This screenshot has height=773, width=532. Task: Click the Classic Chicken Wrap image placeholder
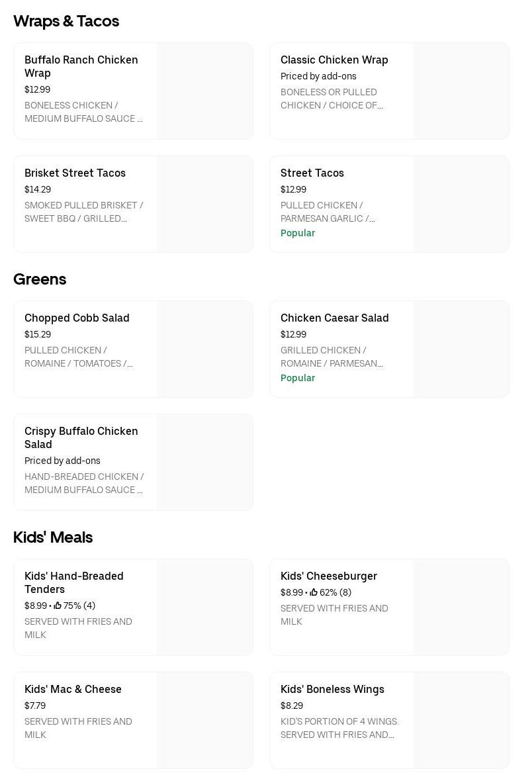pyautogui.click(x=461, y=91)
